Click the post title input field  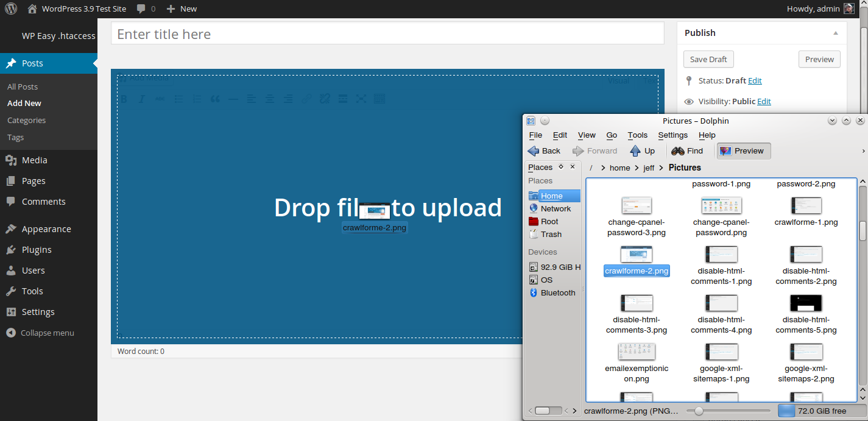387,34
